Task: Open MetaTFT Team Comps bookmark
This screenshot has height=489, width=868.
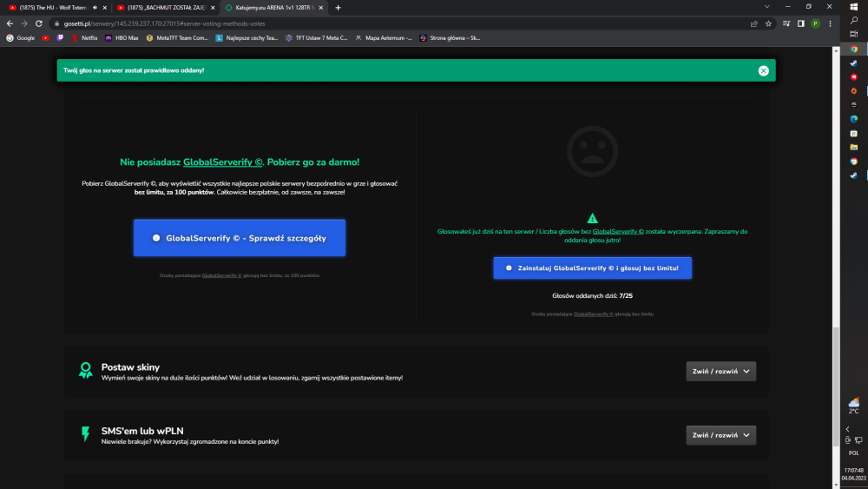Action: tap(177, 38)
